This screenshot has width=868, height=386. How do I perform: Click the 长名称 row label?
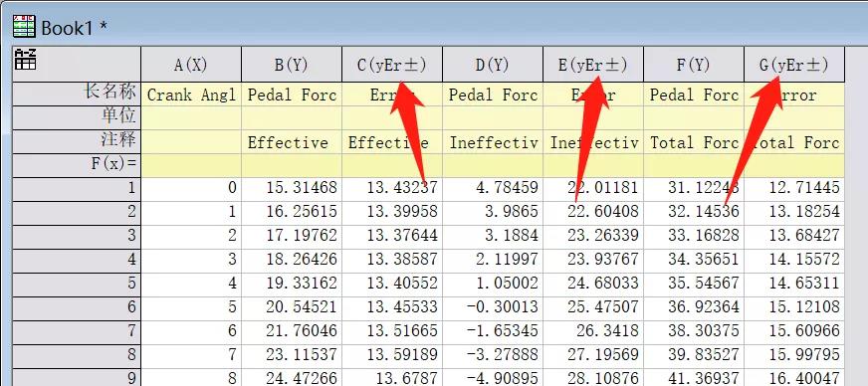[x=77, y=94]
